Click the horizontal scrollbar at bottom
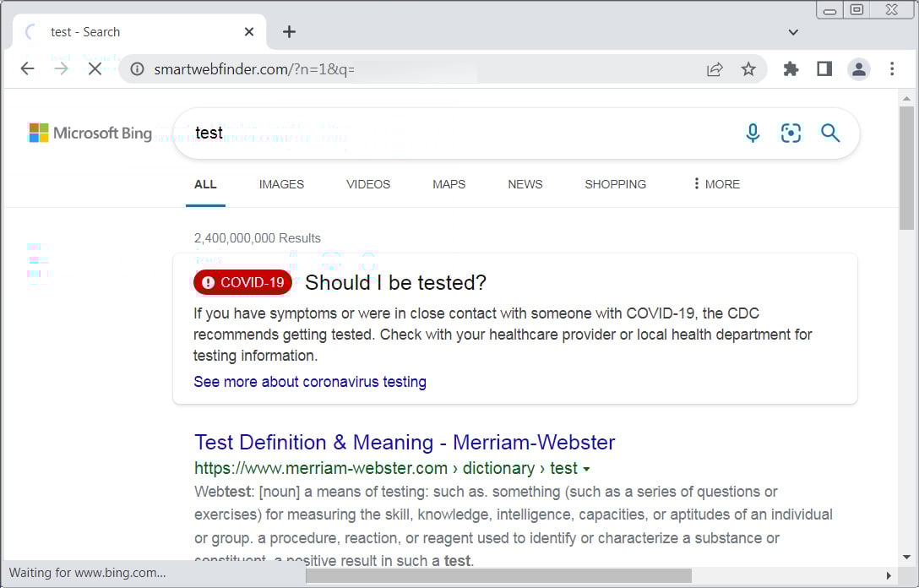This screenshot has height=588, width=919. click(x=498, y=575)
